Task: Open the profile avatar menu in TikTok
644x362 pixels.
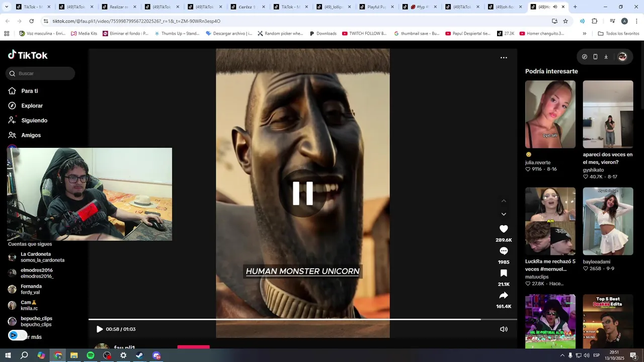Action: (622, 57)
